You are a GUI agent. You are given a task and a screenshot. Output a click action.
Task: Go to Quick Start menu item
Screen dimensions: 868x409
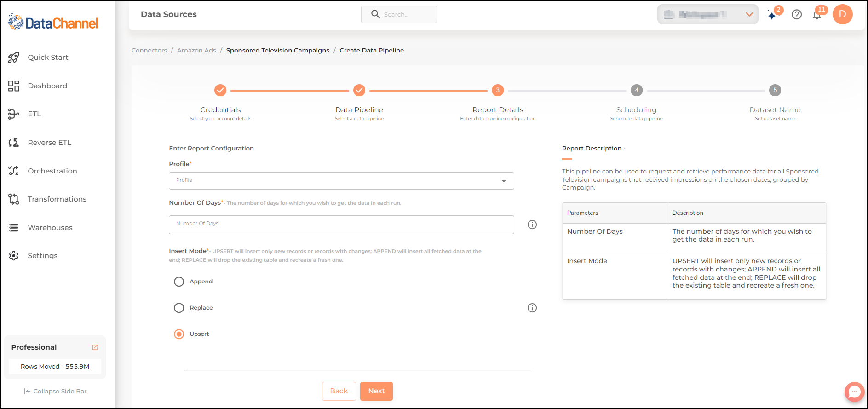coord(48,58)
